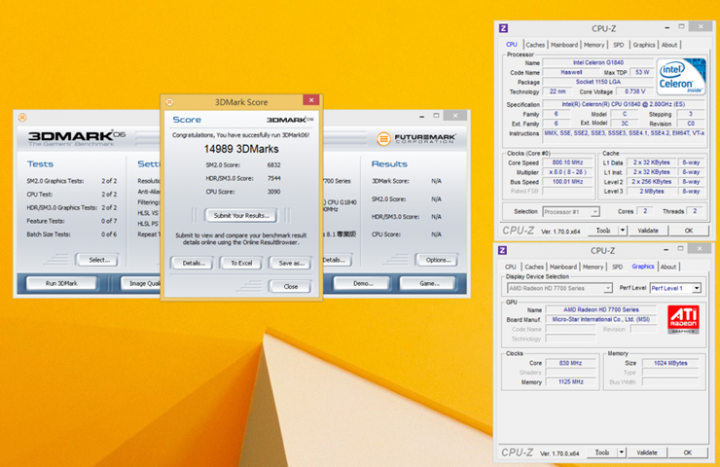This screenshot has width=720, height=467.
Task: Open the Caches tab in the bottom CPU-Z window
Action: [x=534, y=267]
